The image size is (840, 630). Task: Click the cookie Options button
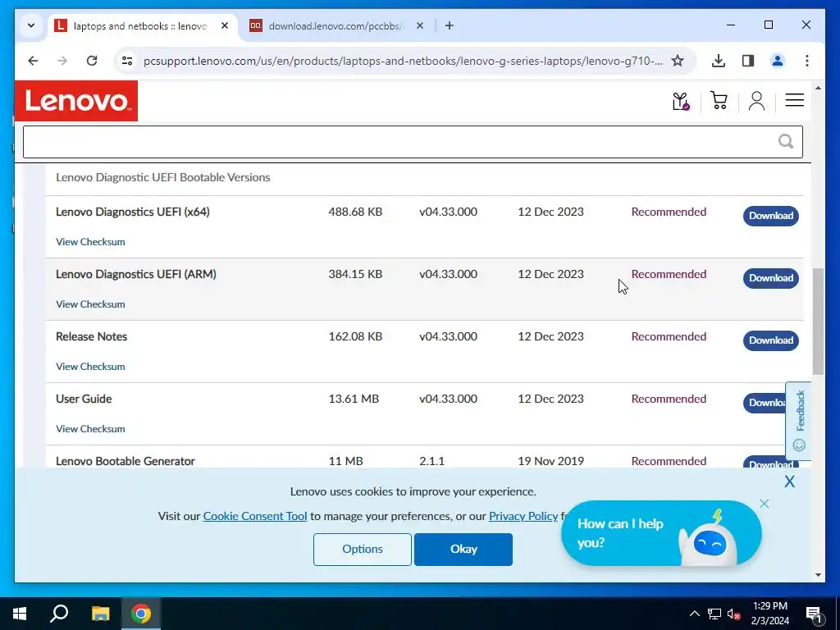(x=363, y=549)
